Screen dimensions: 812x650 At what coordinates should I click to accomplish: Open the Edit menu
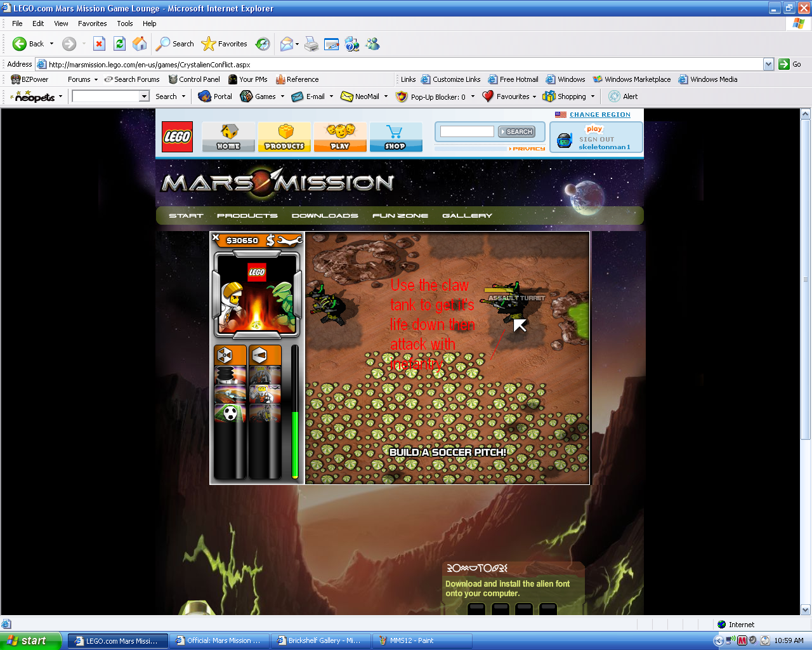[x=38, y=23]
